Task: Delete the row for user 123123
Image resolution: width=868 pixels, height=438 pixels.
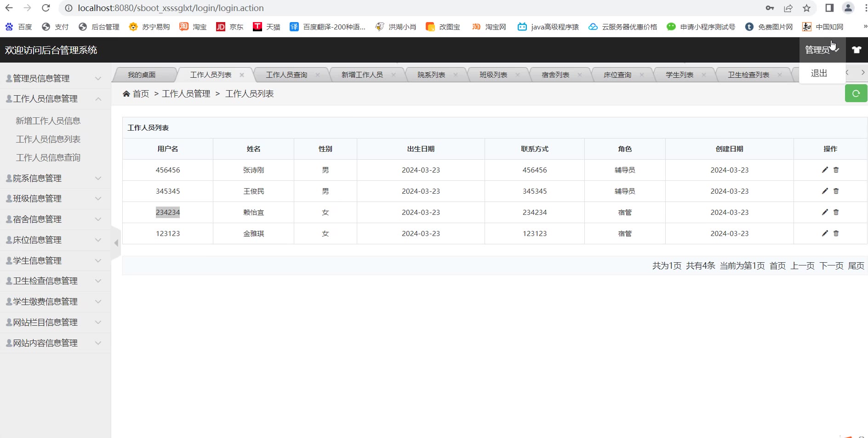Action: 836,233
